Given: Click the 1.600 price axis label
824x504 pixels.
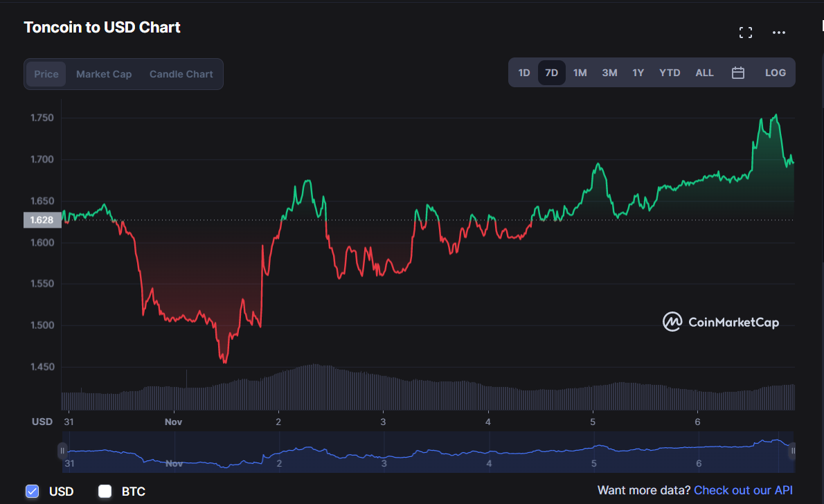Looking at the screenshot, I should [x=42, y=242].
